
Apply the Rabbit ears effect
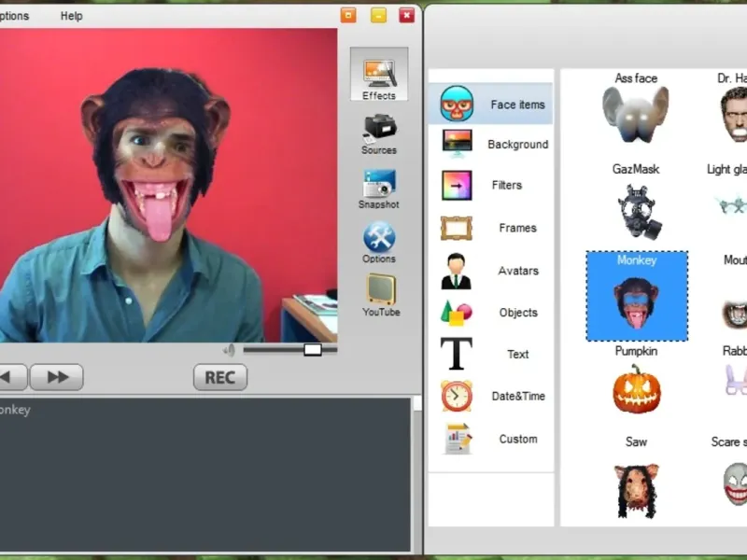pos(736,380)
